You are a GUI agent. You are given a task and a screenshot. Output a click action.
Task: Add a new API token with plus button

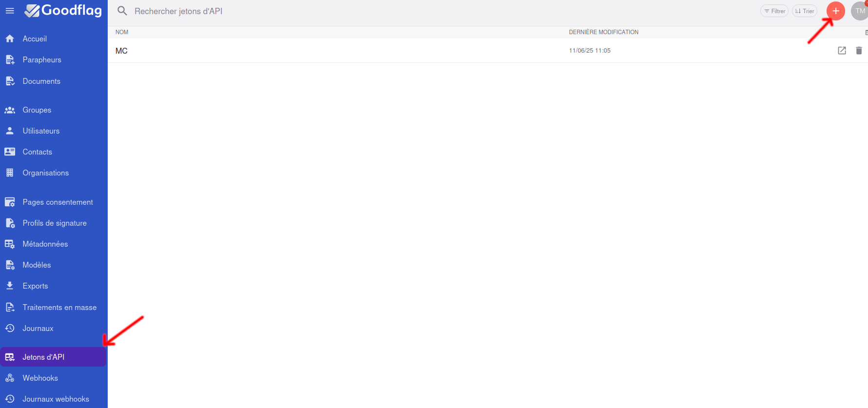click(x=835, y=11)
